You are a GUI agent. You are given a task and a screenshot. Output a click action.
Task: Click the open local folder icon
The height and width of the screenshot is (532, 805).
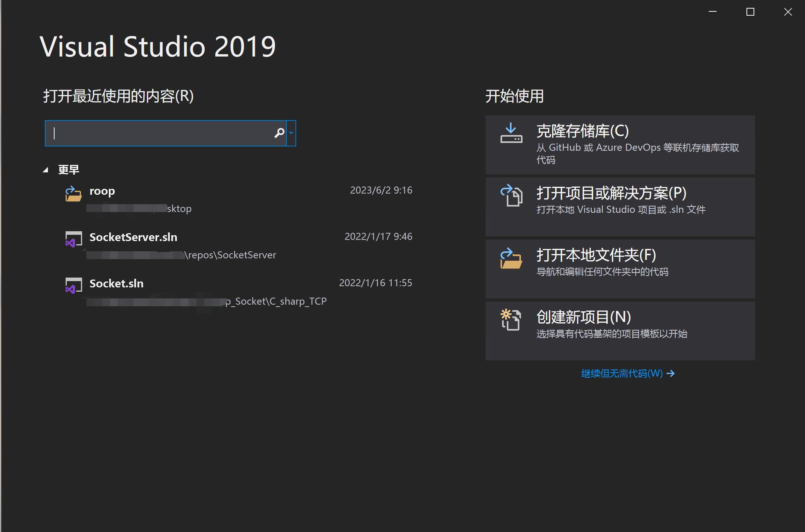click(511, 258)
